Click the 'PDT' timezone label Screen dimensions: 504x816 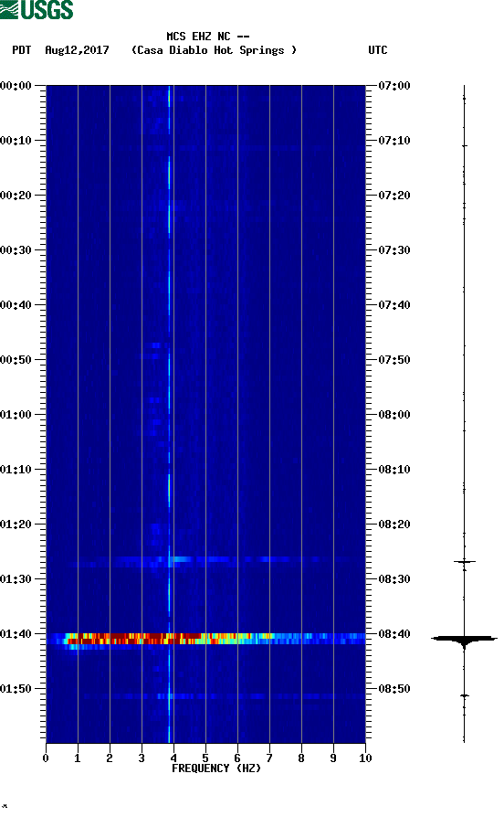[x=22, y=50]
